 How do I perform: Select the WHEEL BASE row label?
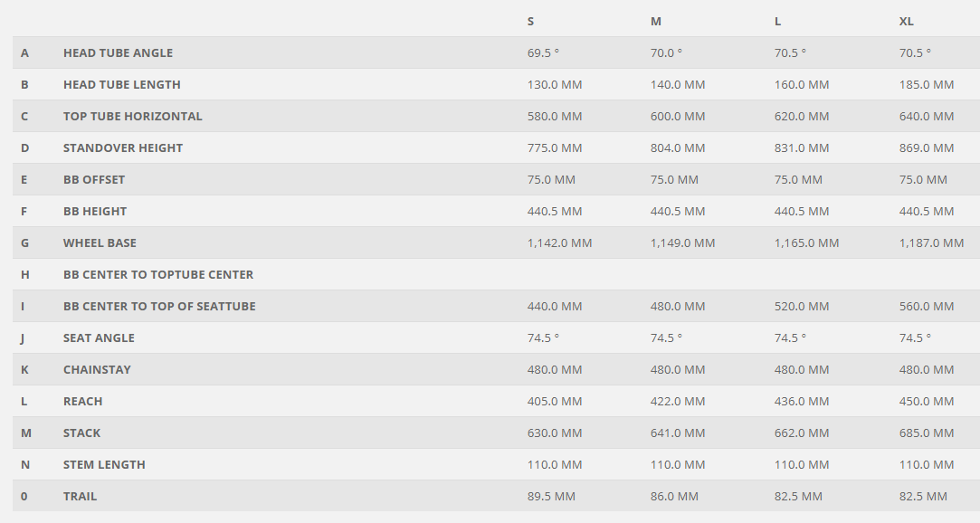(x=100, y=242)
